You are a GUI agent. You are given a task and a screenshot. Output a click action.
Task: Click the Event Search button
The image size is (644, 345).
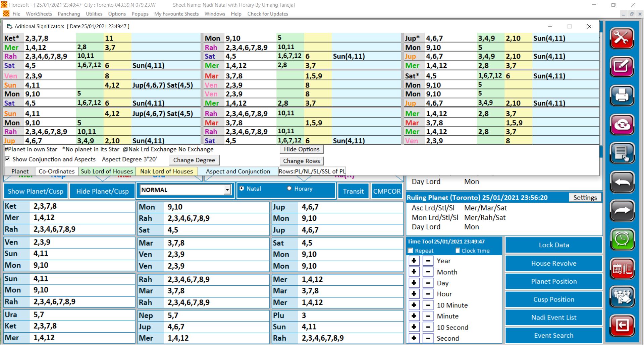pos(554,335)
